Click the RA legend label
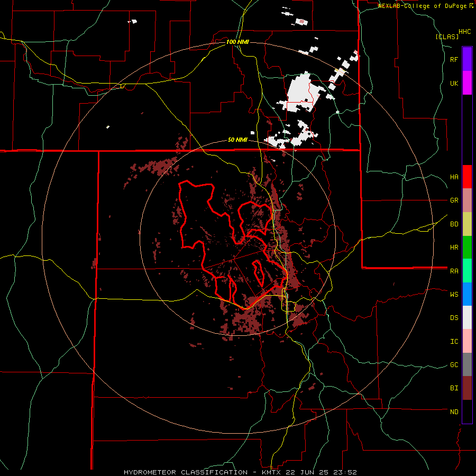 click(x=454, y=271)
